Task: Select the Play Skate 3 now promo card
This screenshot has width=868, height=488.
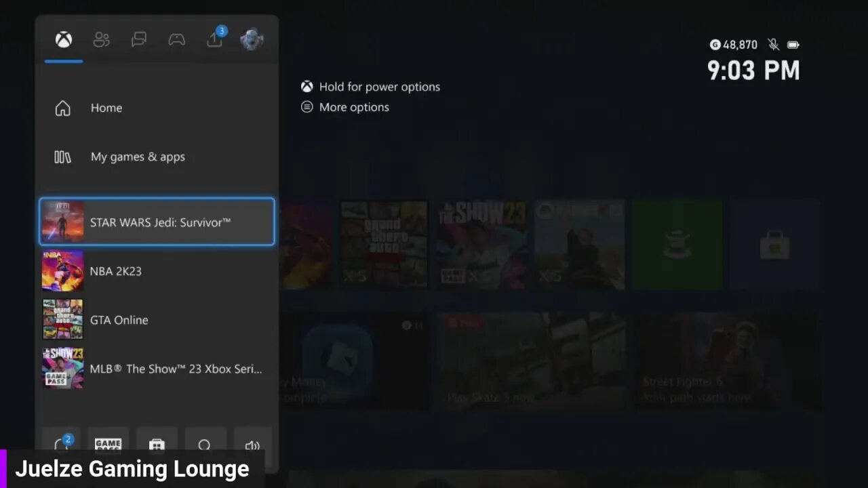Action: click(533, 361)
